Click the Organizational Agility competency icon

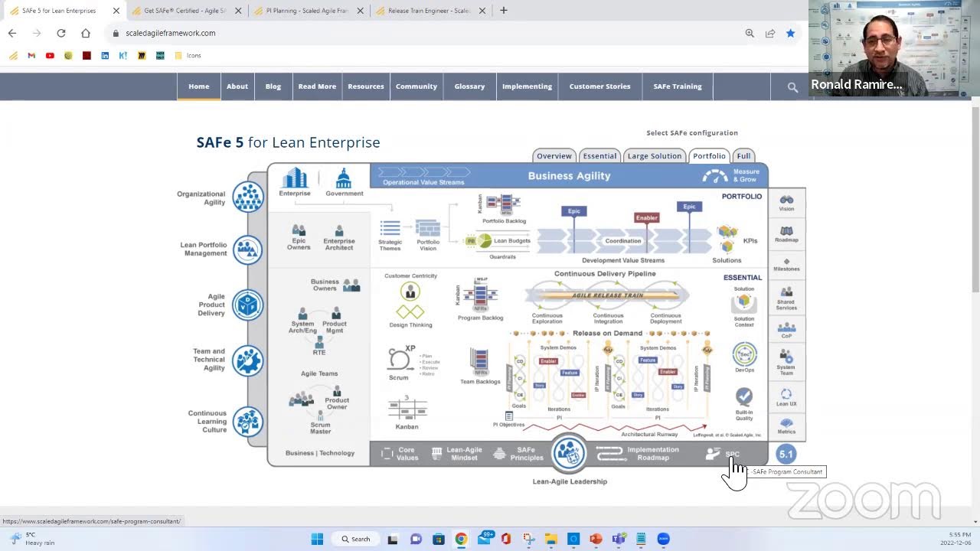coord(247,197)
